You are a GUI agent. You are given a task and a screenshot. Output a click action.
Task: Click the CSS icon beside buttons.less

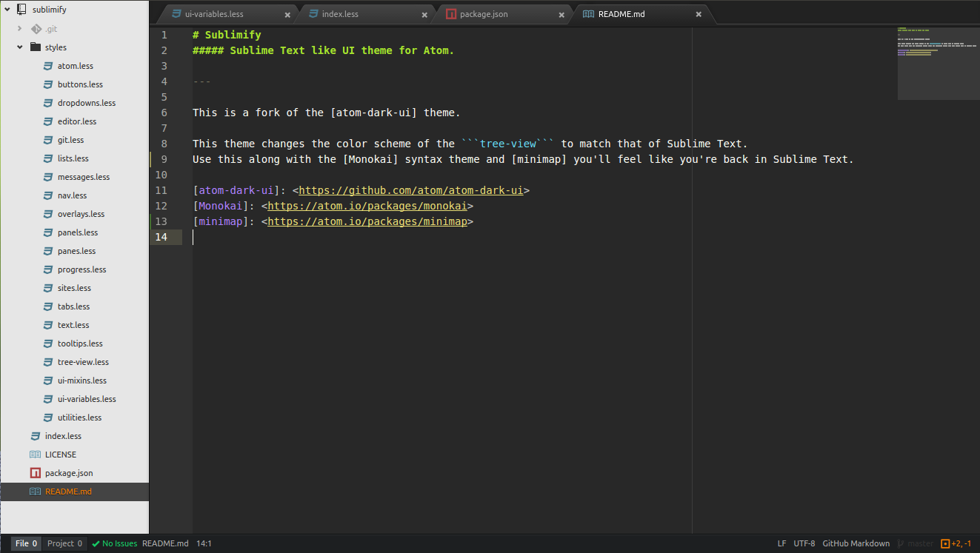pyautogui.click(x=47, y=84)
